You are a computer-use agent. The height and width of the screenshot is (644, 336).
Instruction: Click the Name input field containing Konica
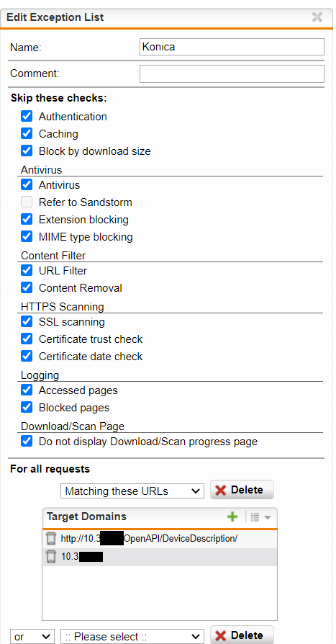(232, 47)
